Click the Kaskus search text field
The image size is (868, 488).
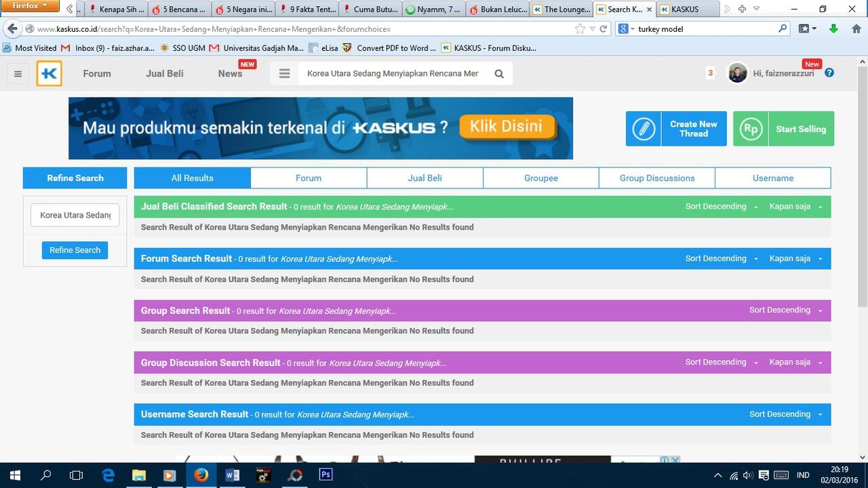393,74
